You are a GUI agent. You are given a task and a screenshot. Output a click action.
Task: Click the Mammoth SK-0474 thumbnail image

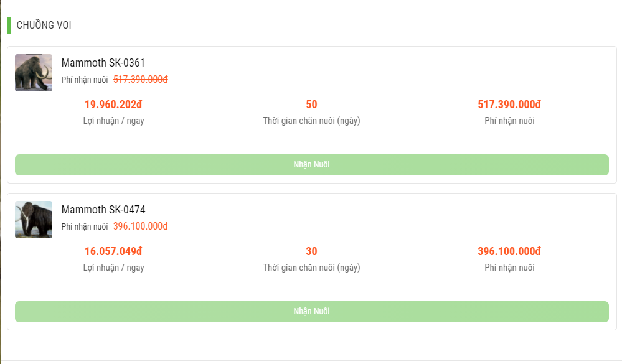[34, 220]
